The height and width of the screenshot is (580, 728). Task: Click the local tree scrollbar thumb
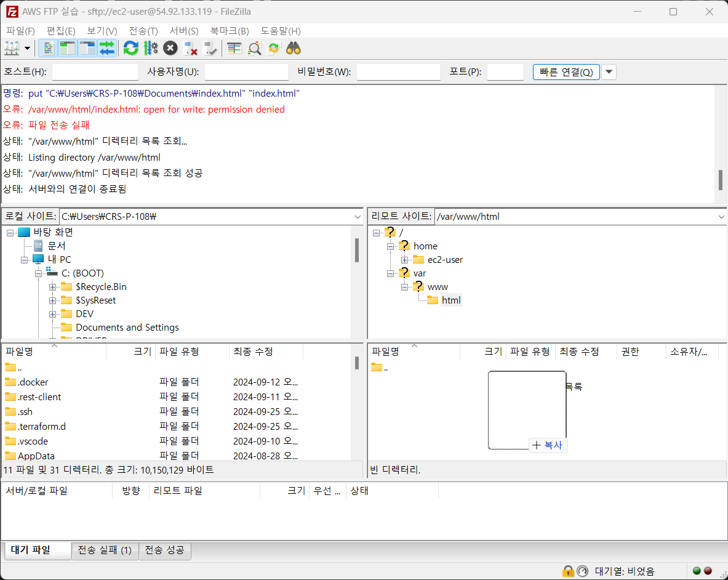356,251
